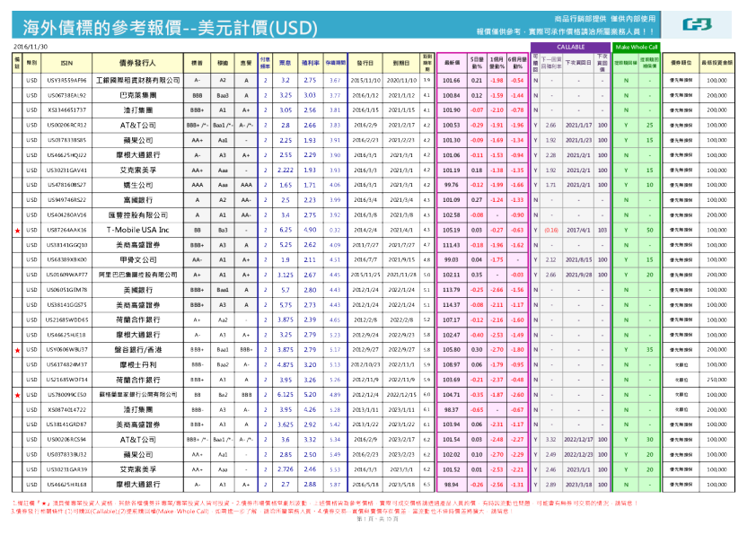This screenshot has width=756, height=534.
Task: Click next call date 2022/12/23
Action: click(x=578, y=454)
